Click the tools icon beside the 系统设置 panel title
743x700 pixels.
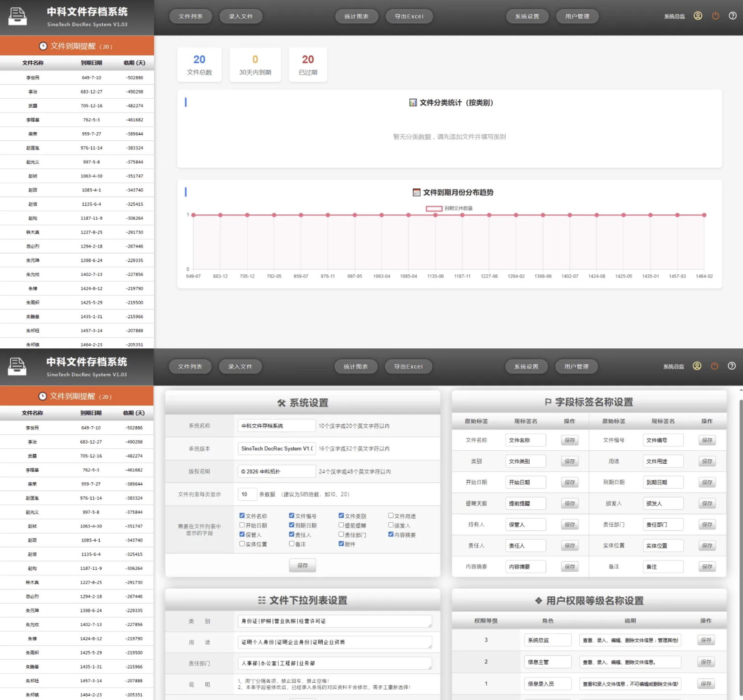click(281, 403)
